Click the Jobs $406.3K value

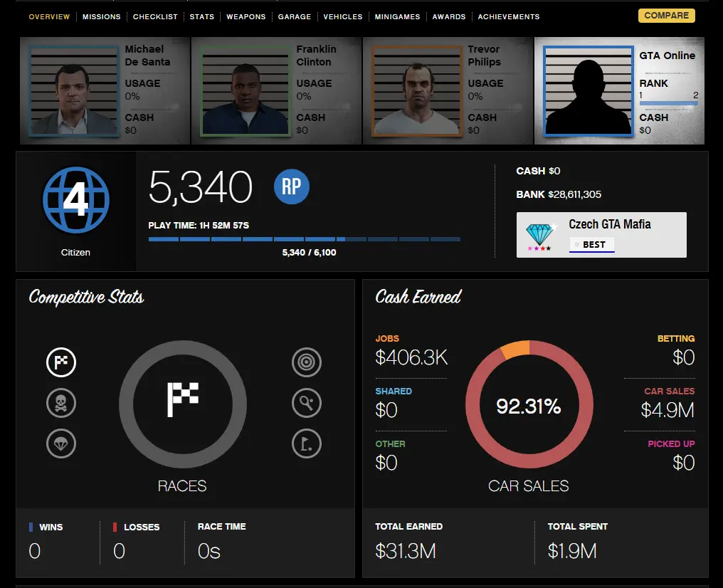tap(411, 357)
